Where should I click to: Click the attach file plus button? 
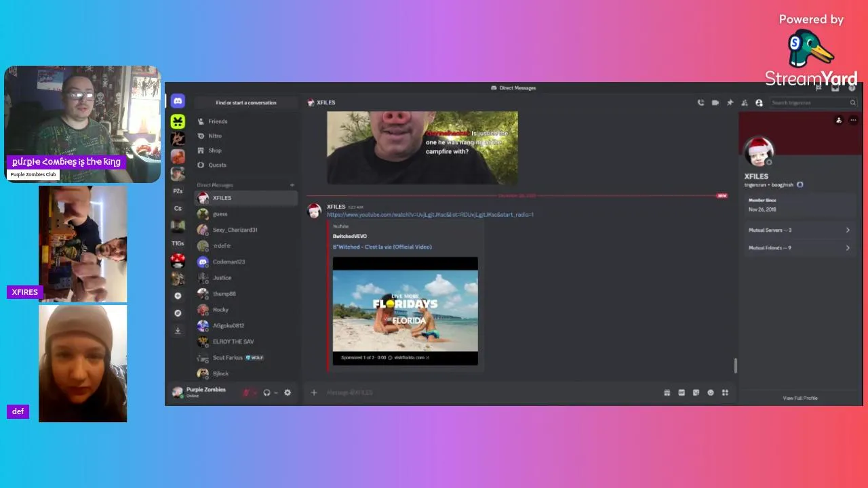pyautogui.click(x=314, y=392)
